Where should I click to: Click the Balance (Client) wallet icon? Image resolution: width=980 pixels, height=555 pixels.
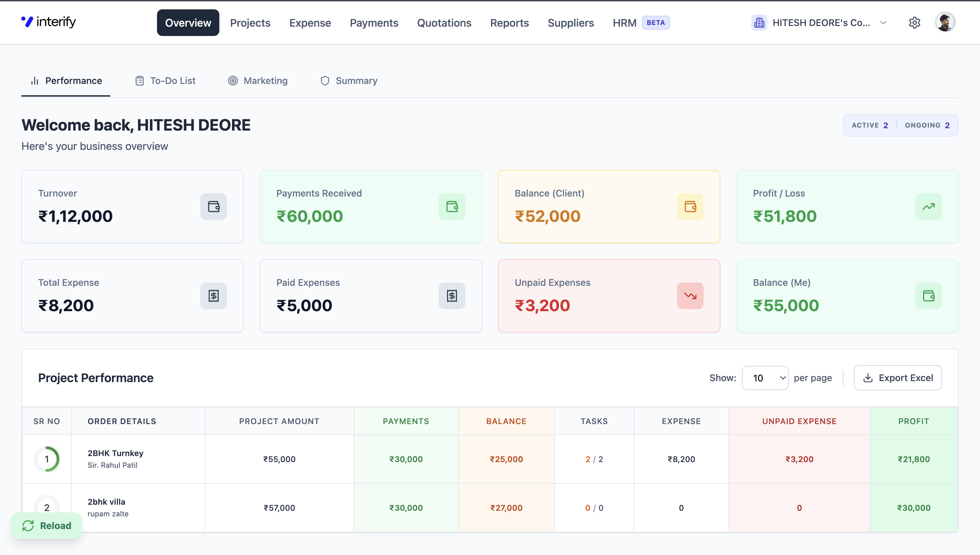pos(690,207)
